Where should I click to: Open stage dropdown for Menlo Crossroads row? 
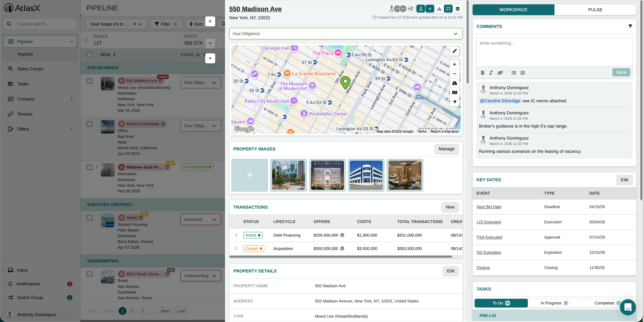tap(200, 126)
